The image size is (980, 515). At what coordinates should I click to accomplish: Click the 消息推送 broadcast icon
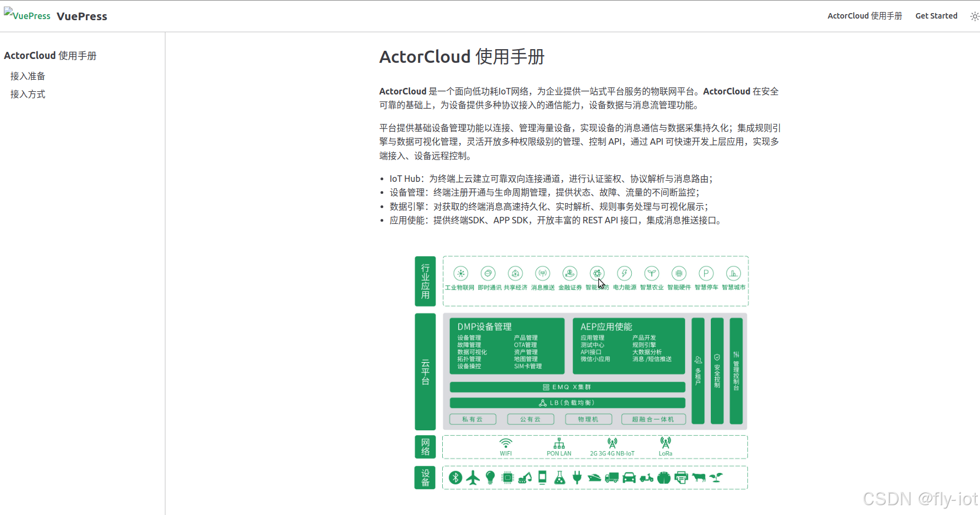tap(543, 273)
